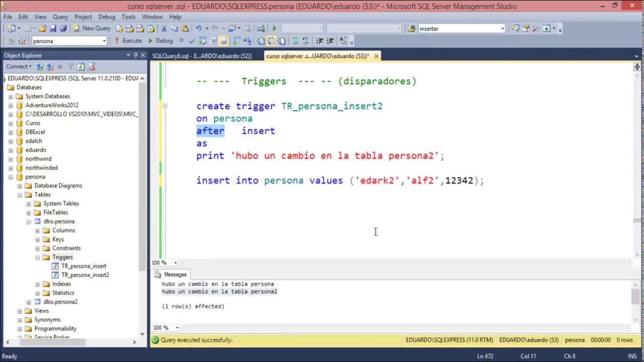Open the Query menu
This screenshot has width=644, height=362.
coord(60,17)
